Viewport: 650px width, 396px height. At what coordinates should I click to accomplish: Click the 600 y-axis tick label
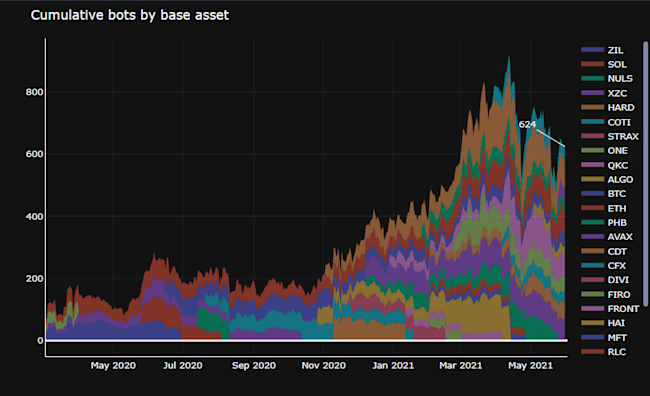pyautogui.click(x=34, y=154)
